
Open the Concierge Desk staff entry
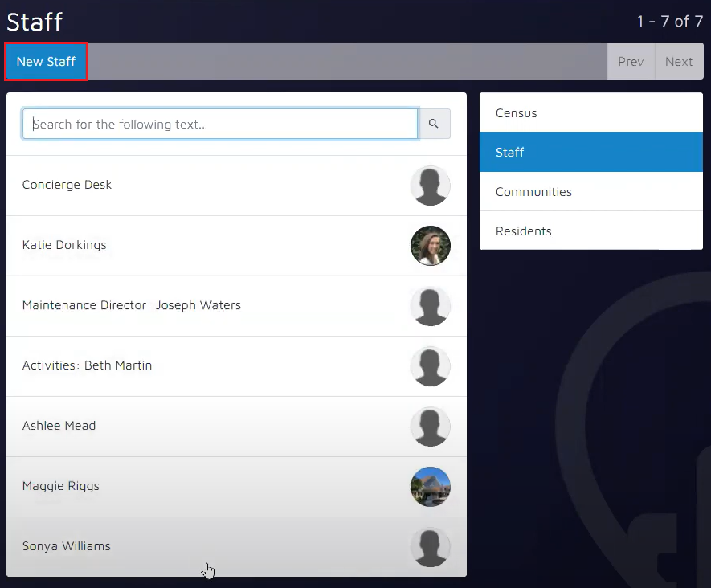tap(67, 185)
